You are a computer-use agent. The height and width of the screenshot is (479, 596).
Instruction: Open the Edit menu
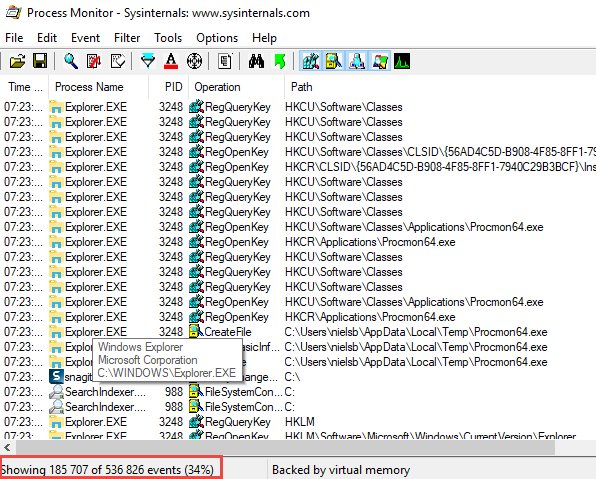click(47, 38)
